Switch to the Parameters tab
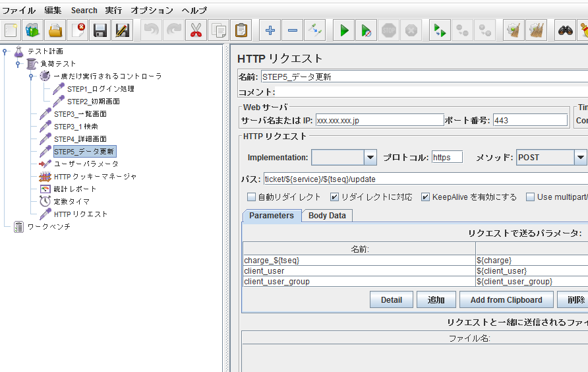Viewport: 588px width, 372px height. point(272,216)
